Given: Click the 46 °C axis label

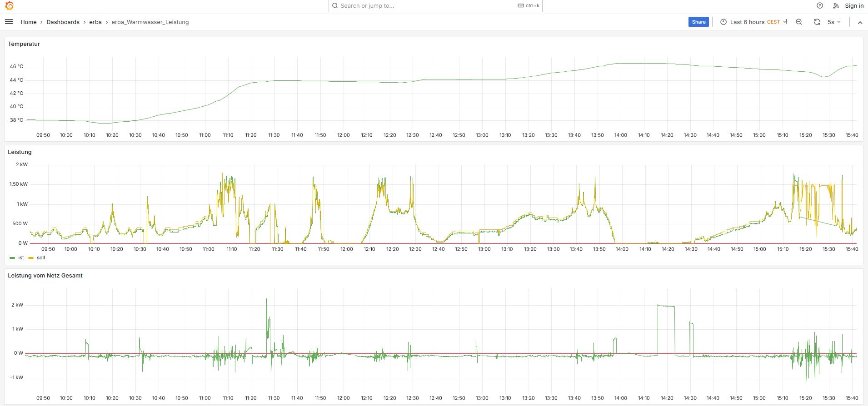Looking at the screenshot, I should (x=16, y=66).
